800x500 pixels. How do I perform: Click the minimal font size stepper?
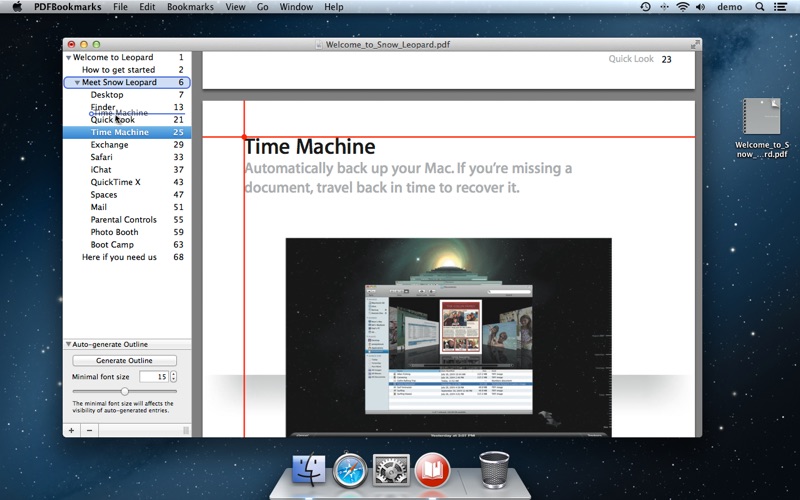point(173,377)
